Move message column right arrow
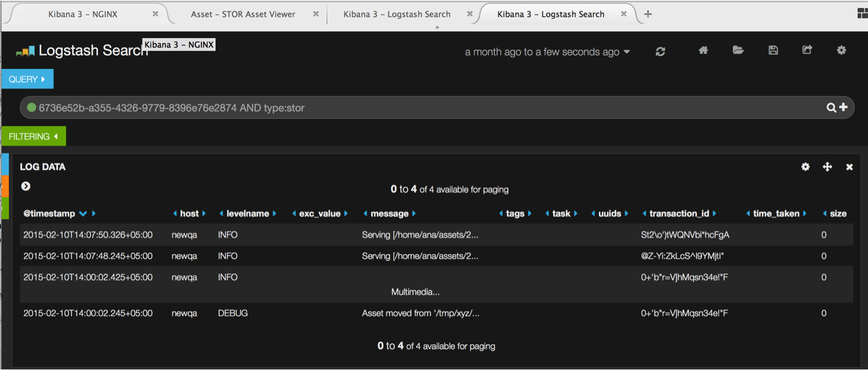Image resolution: width=868 pixels, height=370 pixels. (414, 214)
